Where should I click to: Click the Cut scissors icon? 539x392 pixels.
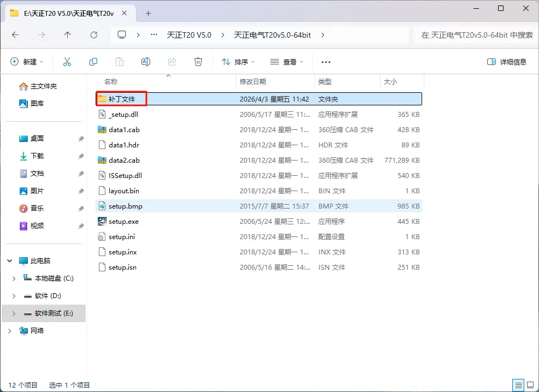pyautogui.click(x=67, y=62)
